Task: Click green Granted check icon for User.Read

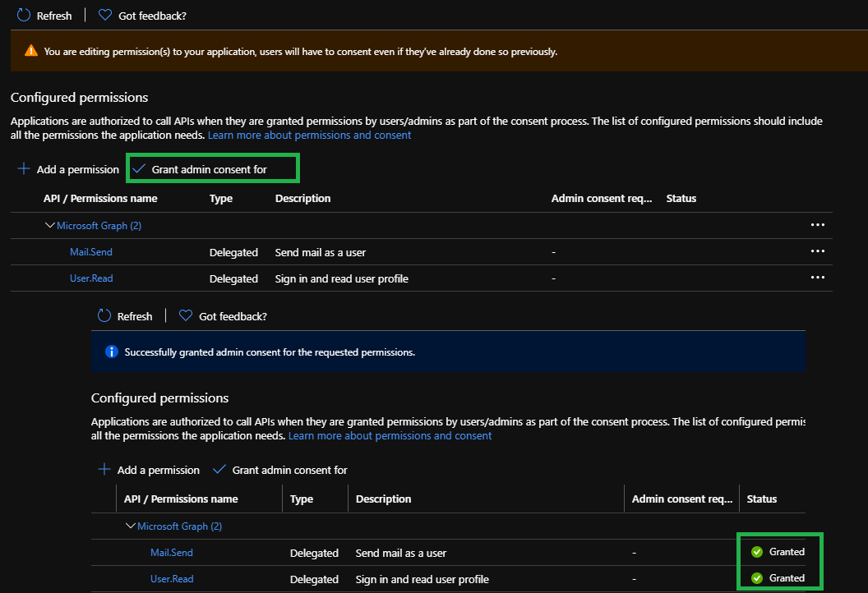Action: click(x=757, y=578)
